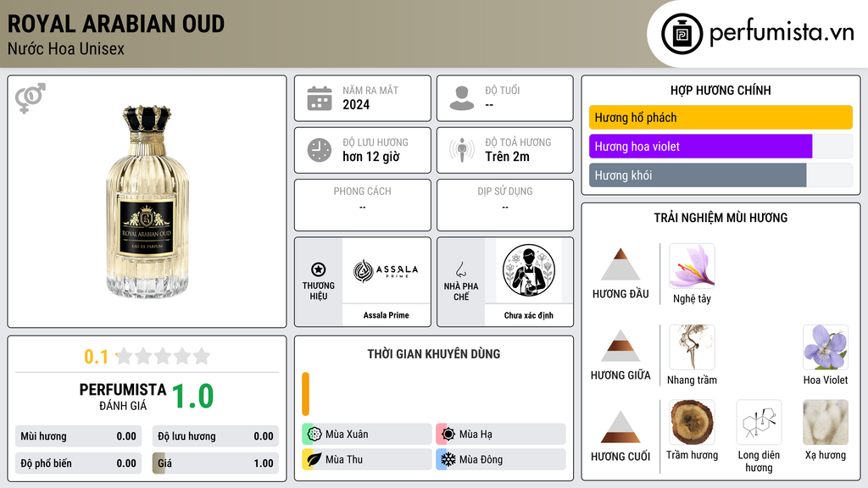
Task: Click the Giá 1.00 score row
Action: tap(215, 463)
